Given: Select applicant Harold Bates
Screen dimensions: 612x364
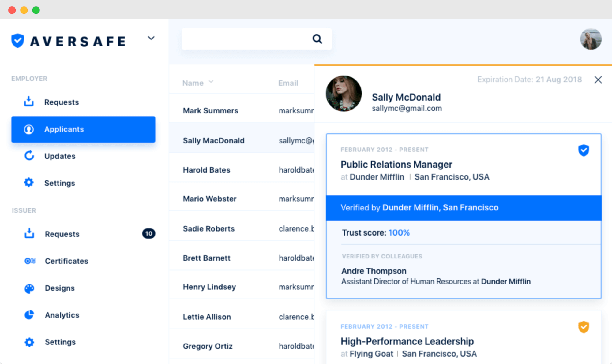Looking at the screenshot, I should [x=206, y=170].
